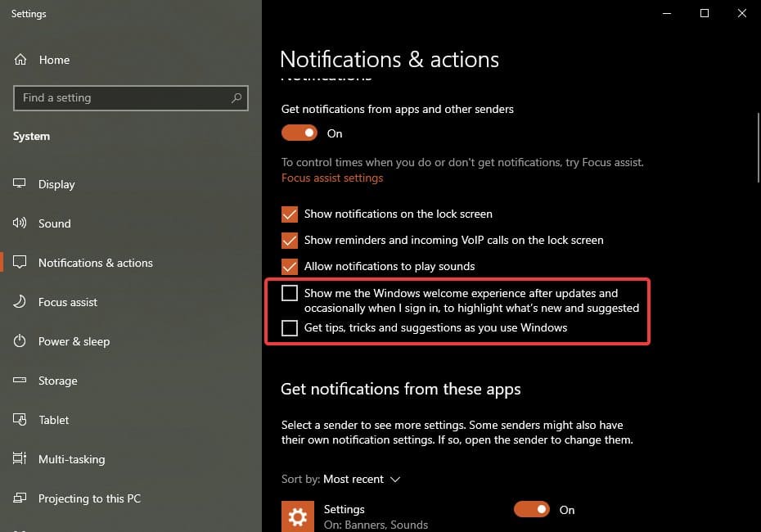
Task: Check Show me the Windows welcome experience
Action: (x=290, y=293)
